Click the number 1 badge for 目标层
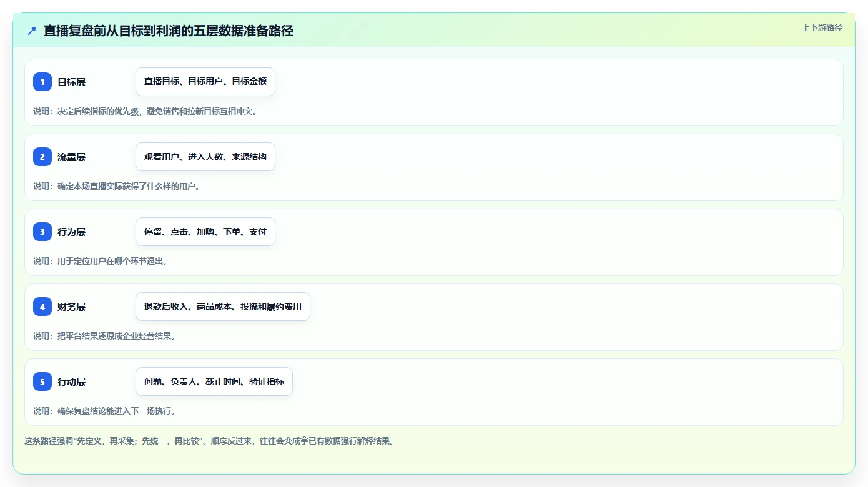The image size is (868, 487). coord(42,82)
